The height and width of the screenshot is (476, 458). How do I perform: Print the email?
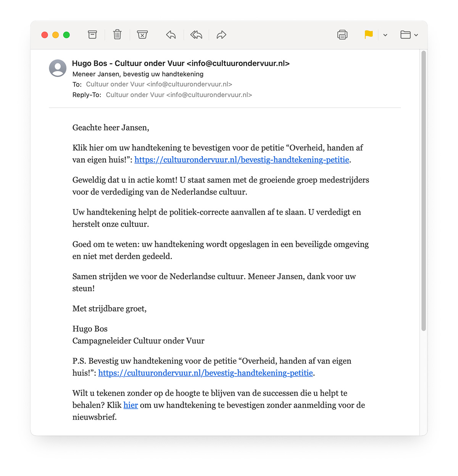pyautogui.click(x=342, y=34)
